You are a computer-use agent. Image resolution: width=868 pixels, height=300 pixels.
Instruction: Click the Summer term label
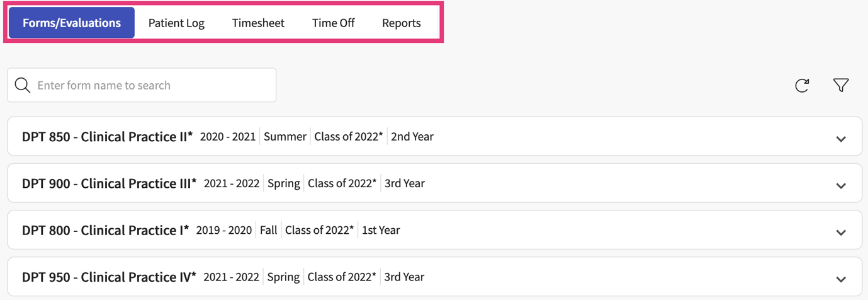(x=285, y=137)
